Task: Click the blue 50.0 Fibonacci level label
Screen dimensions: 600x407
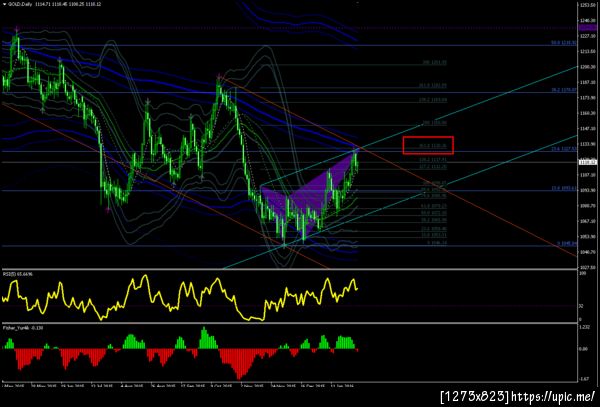Action: 564,43
